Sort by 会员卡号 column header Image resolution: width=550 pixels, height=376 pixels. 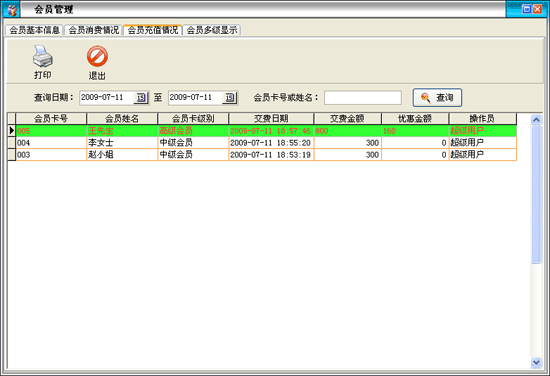click(51, 119)
